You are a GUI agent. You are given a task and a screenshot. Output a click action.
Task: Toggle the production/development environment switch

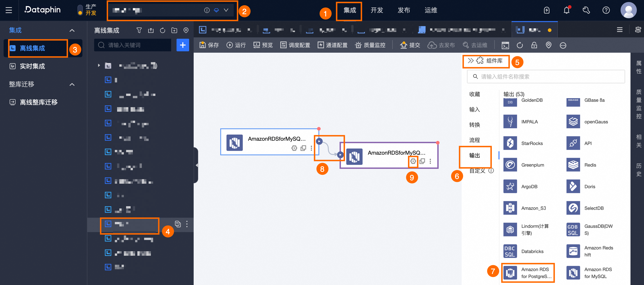(x=80, y=10)
